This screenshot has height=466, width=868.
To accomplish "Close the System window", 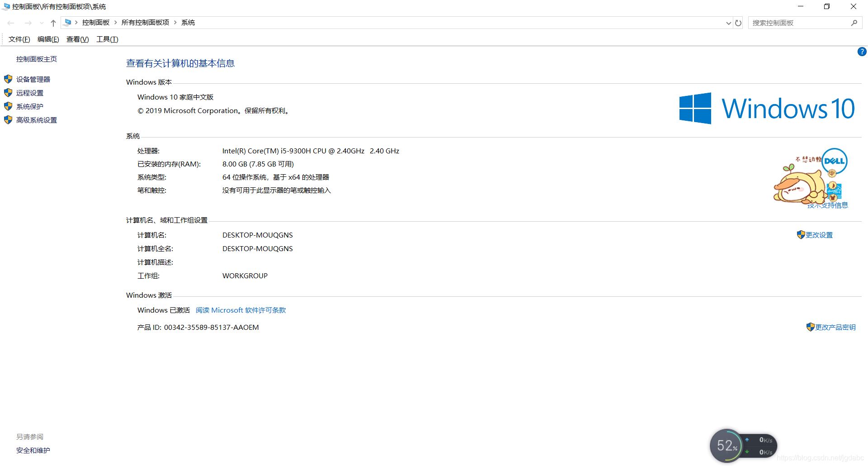I will click(854, 7).
